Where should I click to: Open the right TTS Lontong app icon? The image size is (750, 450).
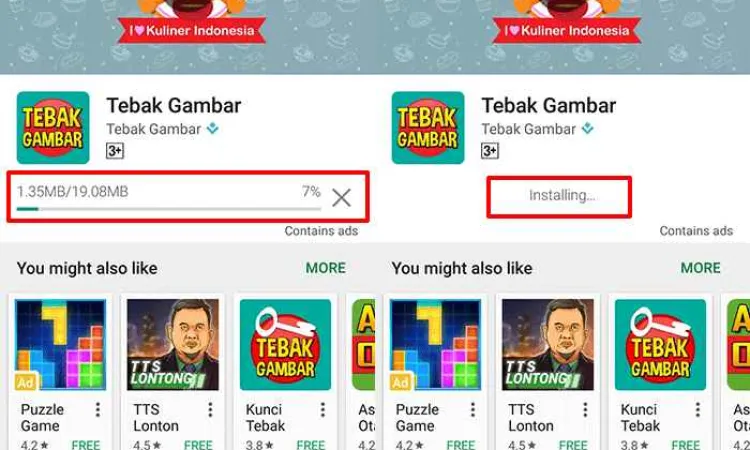click(x=548, y=345)
